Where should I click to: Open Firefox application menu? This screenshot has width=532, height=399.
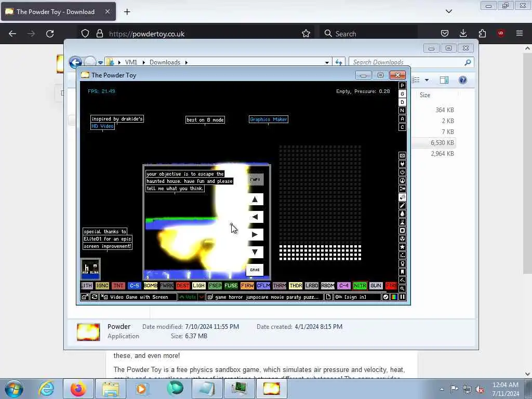(519, 33)
